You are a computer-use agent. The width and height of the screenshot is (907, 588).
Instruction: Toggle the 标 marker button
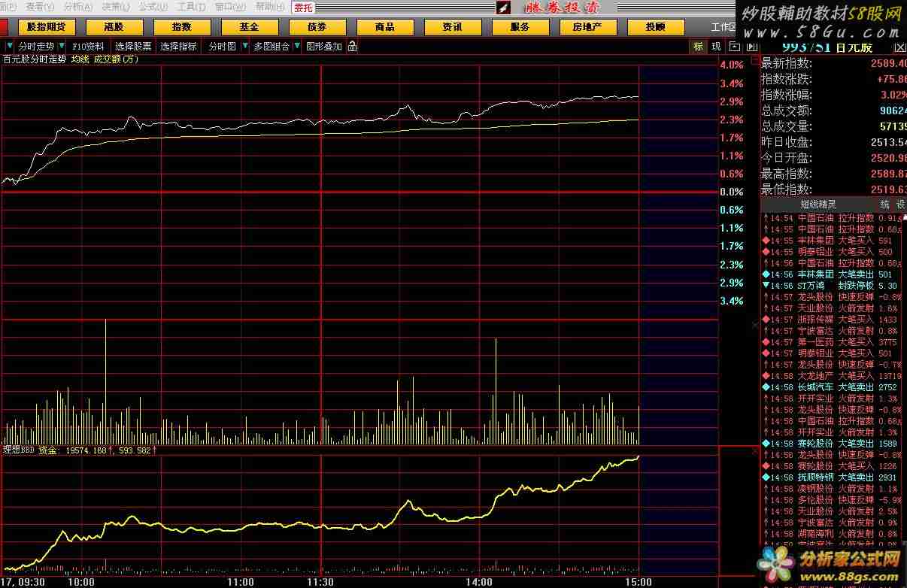(x=698, y=47)
